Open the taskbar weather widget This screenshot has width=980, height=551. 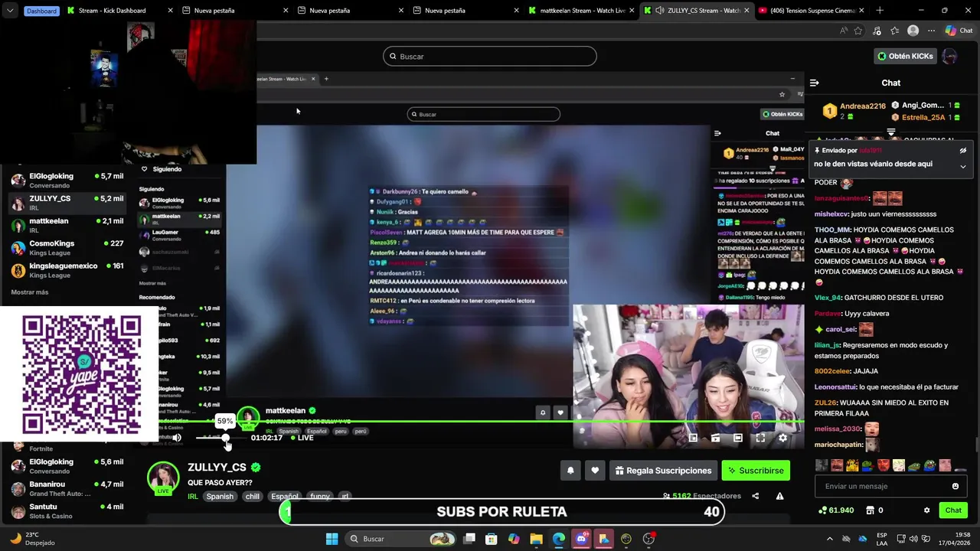click(32, 539)
